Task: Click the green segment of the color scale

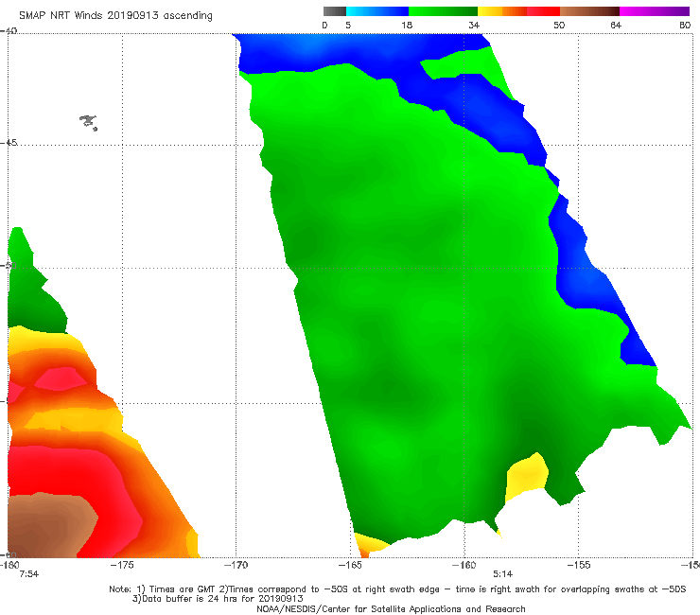Action: (x=443, y=11)
